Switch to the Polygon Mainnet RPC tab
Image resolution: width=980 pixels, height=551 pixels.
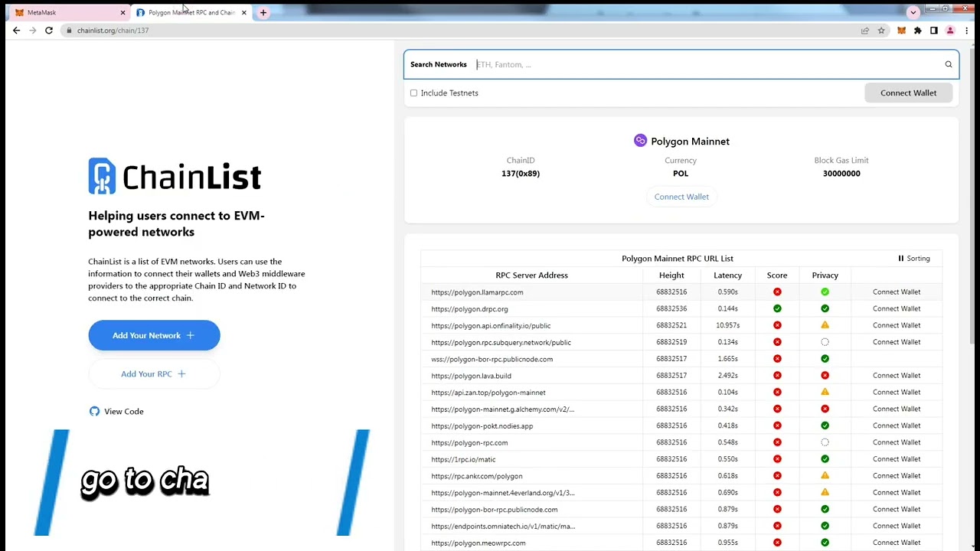click(191, 12)
